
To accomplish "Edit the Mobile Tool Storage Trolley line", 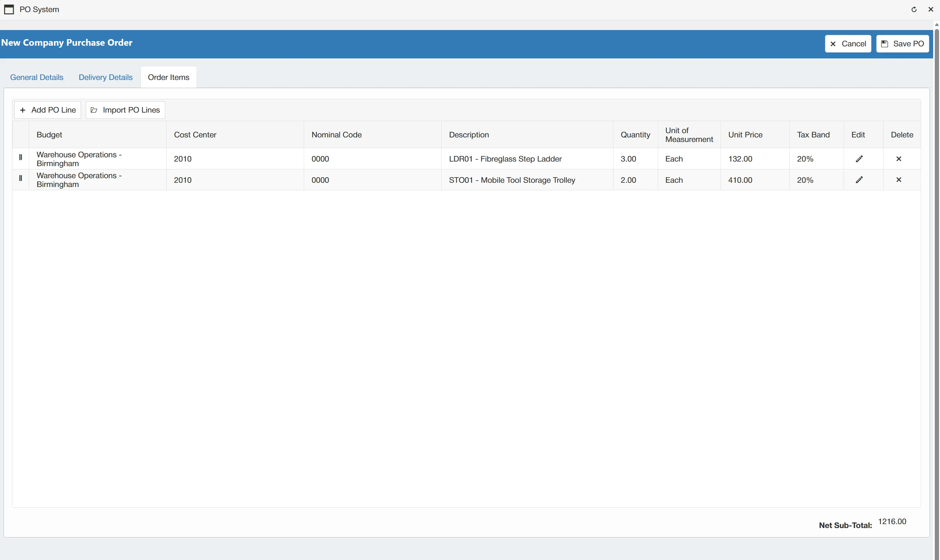I will click(x=859, y=180).
